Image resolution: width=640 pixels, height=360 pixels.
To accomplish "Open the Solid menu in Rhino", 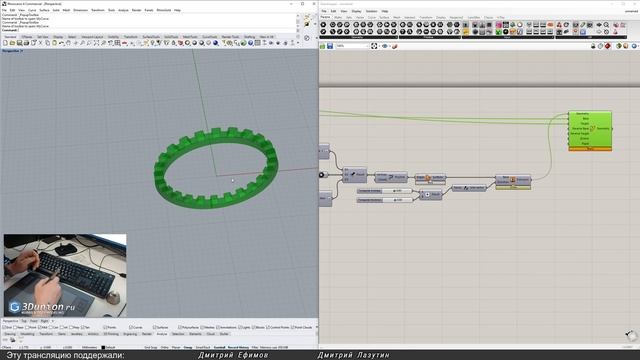I will [x=56, y=10].
